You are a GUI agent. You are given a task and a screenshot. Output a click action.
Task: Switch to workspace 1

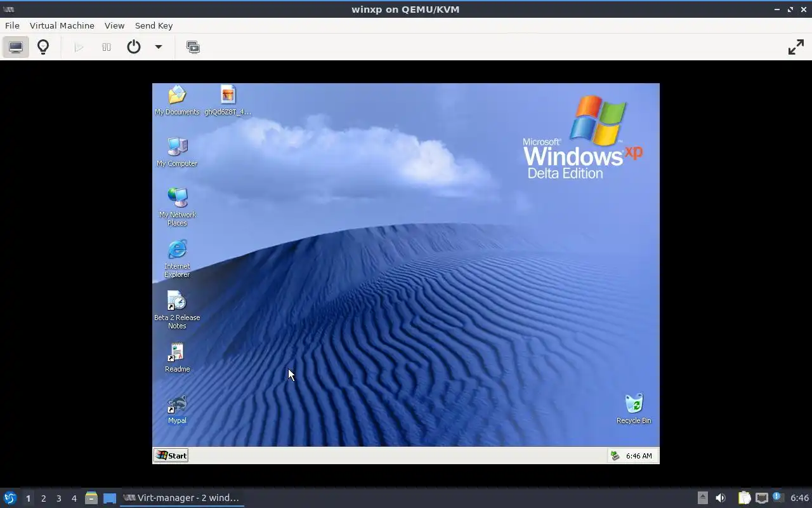(28, 498)
